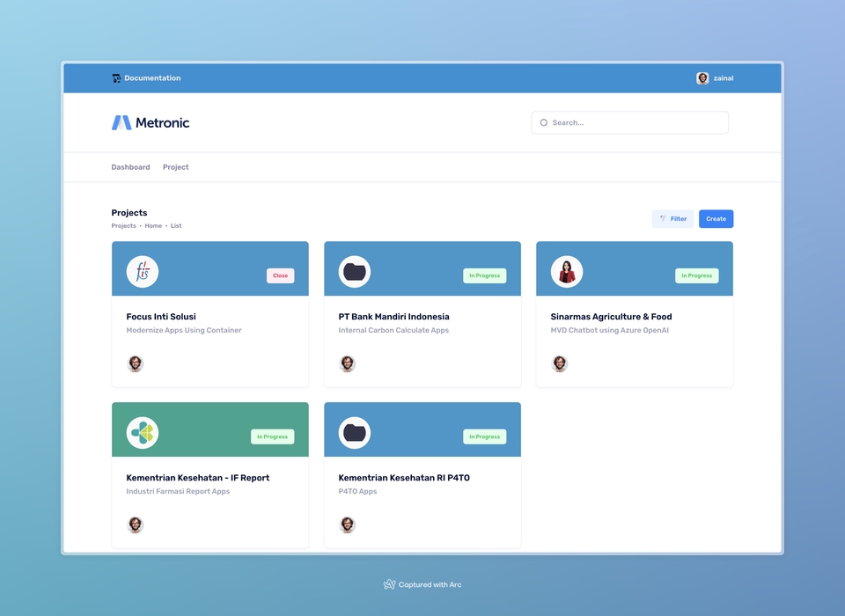Open the Documentation link
This screenshot has width=845, height=616.
pyautogui.click(x=152, y=78)
